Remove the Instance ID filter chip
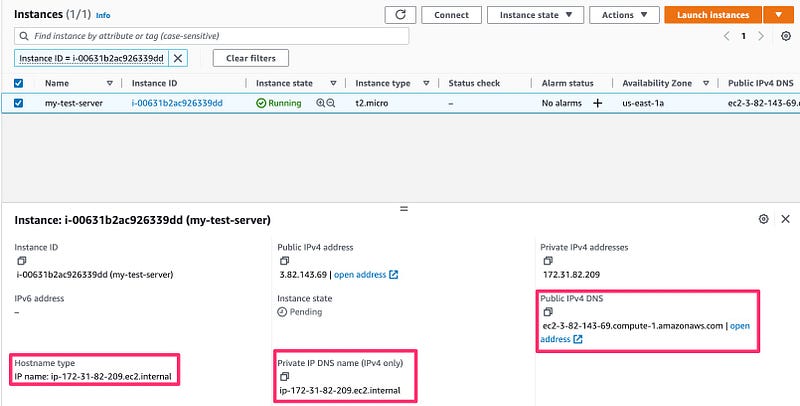Viewport: 800px width, 406px height. (178, 58)
